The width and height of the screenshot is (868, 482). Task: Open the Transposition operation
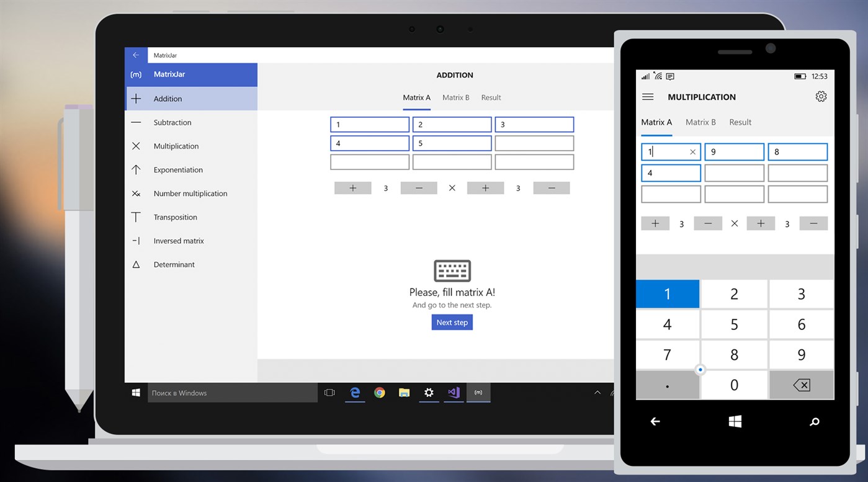coord(175,216)
